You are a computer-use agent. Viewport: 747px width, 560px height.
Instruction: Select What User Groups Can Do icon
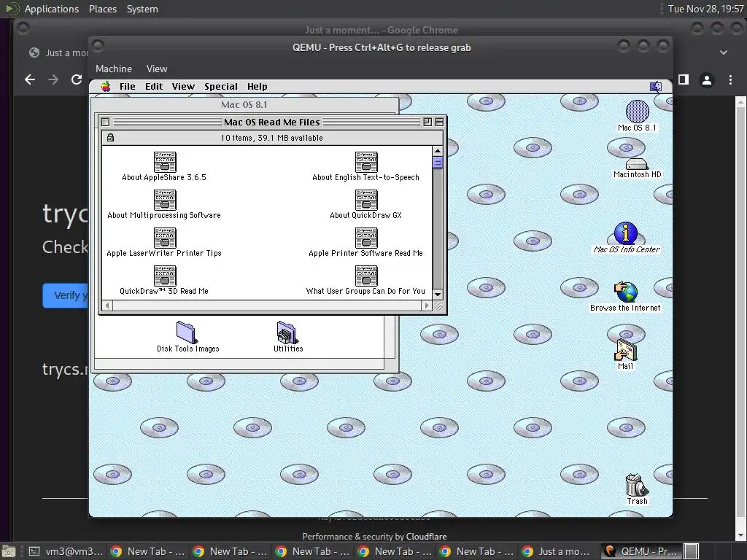tap(366, 276)
